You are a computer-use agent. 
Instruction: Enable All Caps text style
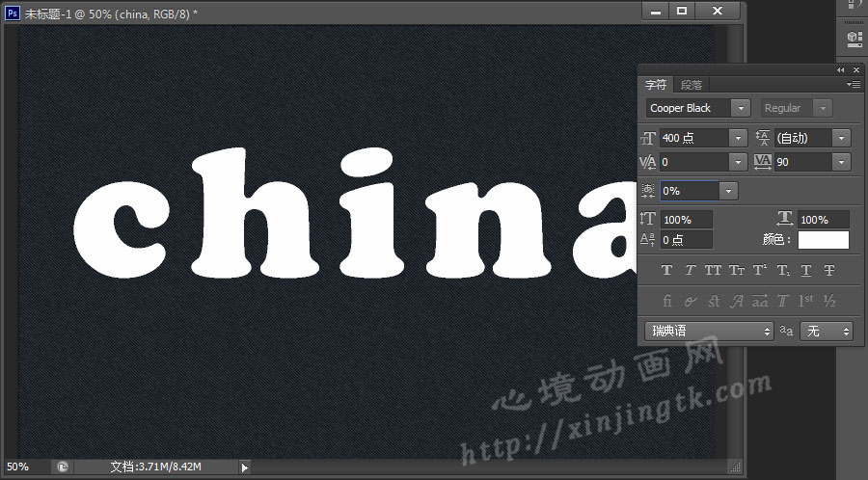coord(713,271)
